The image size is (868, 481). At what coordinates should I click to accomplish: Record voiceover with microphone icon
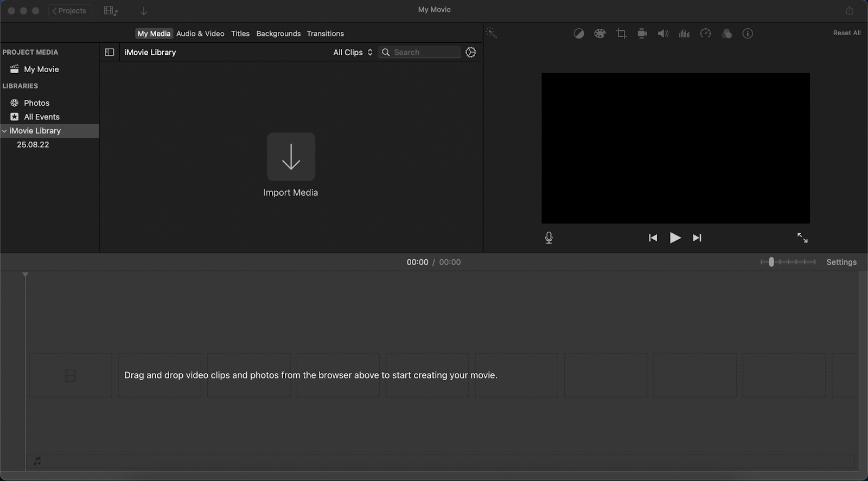coord(549,238)
